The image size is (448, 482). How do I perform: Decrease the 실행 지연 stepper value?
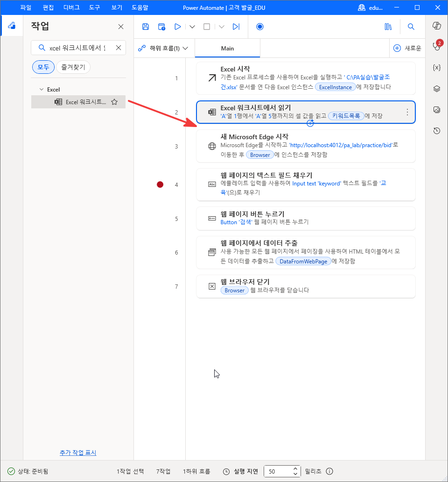(x=295, y=474)
